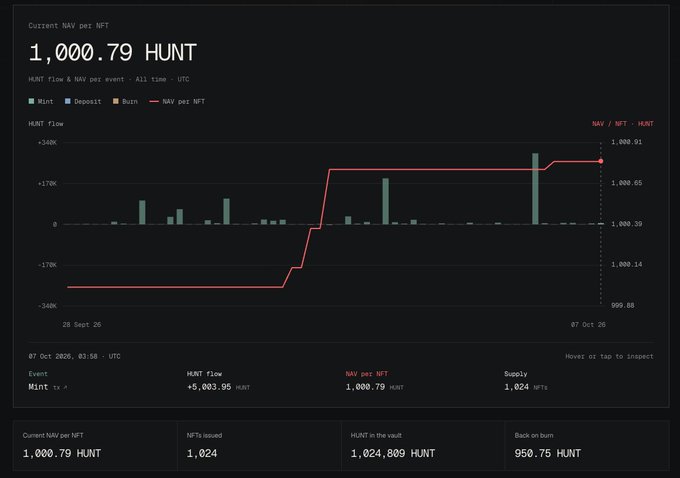680x478 pixels.
Task: Click the chart subtitle 'HUNT flow & NAV per event'
Action: (x=76, y=79)
